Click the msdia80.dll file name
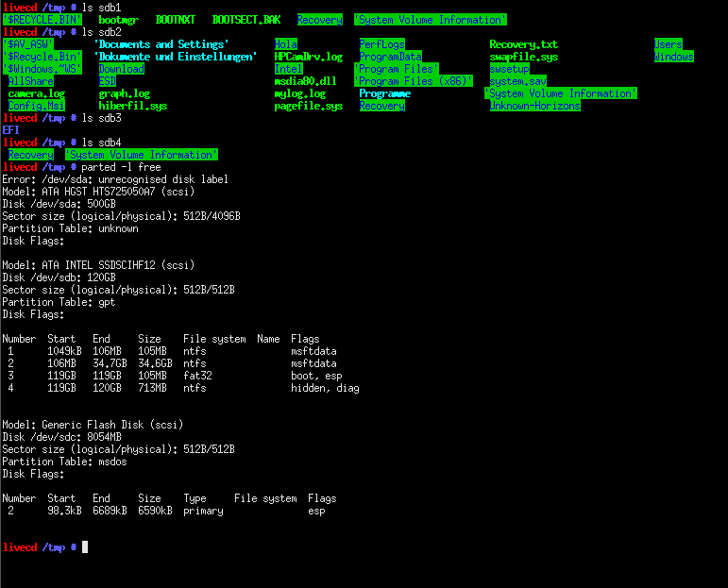 point(306,81)
